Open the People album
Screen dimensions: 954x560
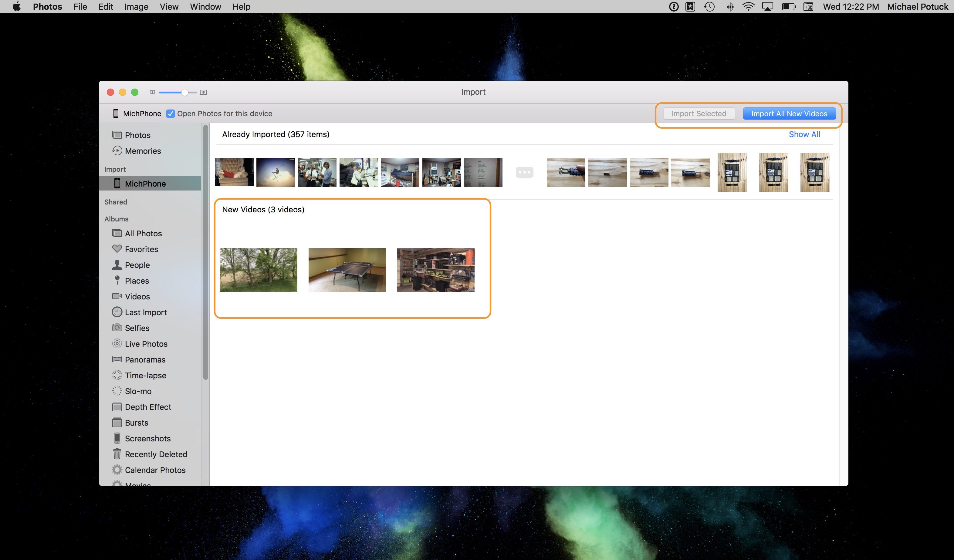coord(137,265)
